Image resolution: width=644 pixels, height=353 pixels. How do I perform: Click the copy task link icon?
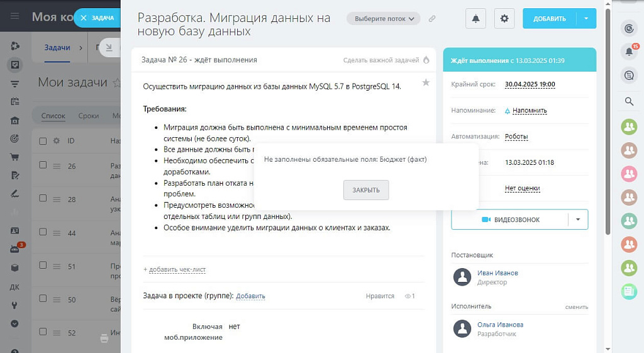click(432, 19)
